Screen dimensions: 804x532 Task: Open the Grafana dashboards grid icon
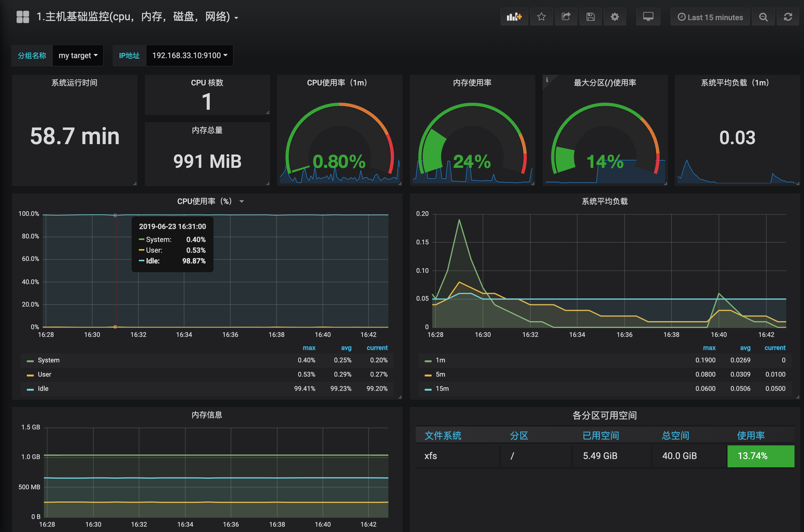point(23,17)
